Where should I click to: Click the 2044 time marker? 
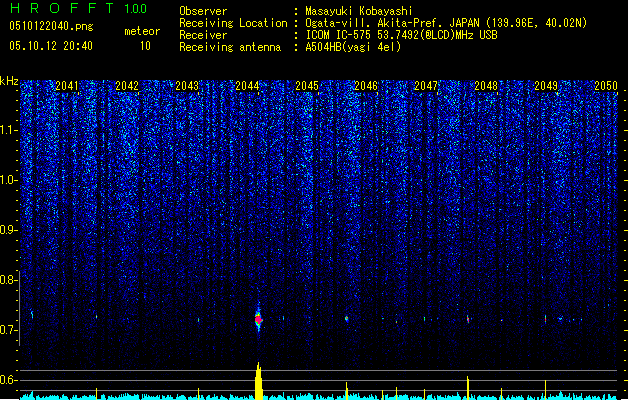[247, 86]
